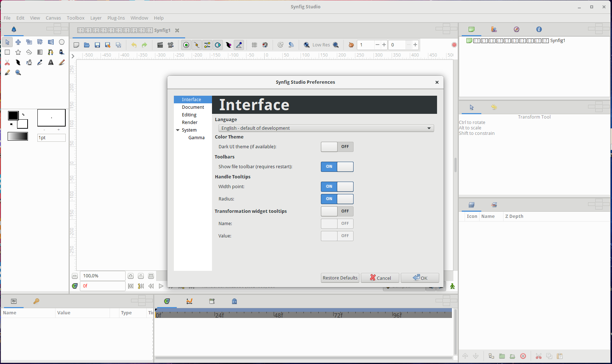The width and height of the screenshot is (612, 364).
Task: Select the Mirror tool in toolbox
Action: coord(51,42)
